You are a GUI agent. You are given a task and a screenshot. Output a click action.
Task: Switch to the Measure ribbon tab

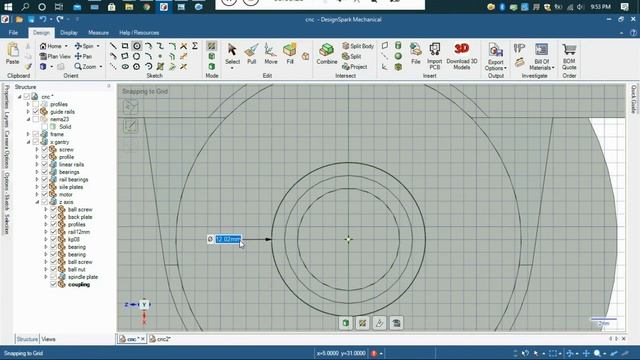[98, 33]
